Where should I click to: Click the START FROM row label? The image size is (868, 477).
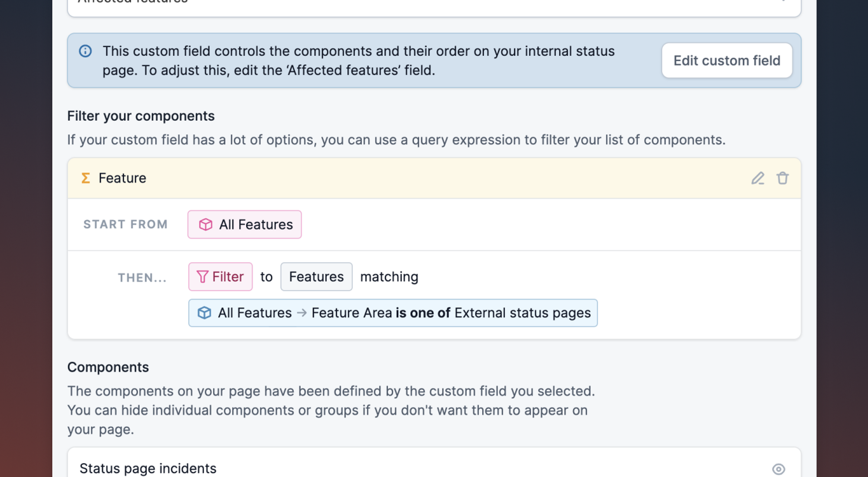click(125, 224)
